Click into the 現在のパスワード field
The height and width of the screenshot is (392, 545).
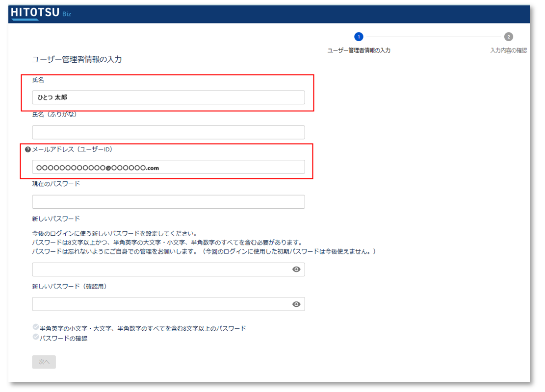point(168,202)
